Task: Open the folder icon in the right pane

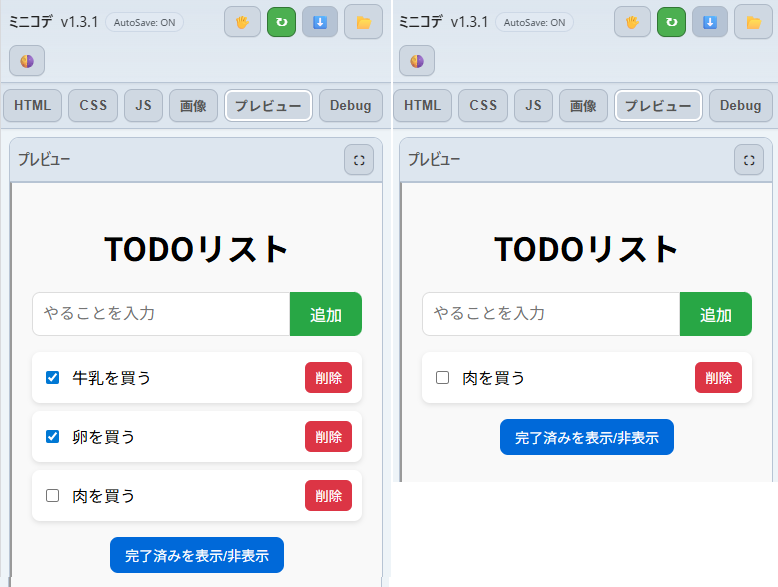Action: click(753, 21)
